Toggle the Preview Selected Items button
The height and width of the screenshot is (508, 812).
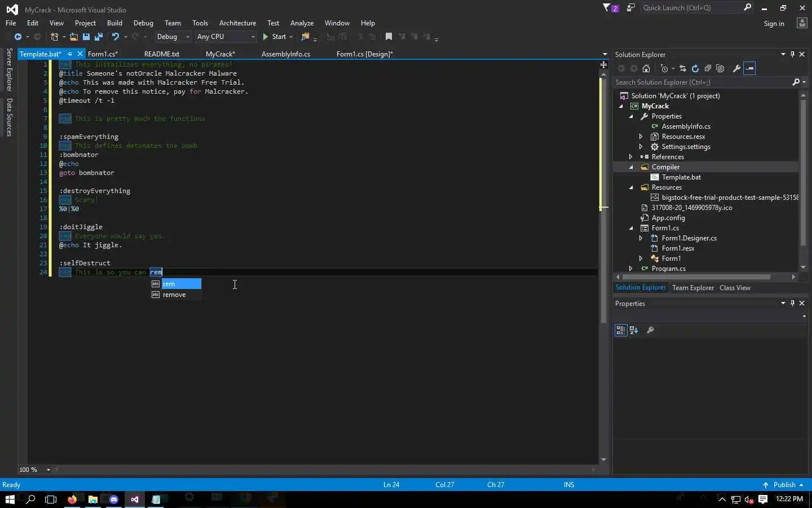(749, 68)
